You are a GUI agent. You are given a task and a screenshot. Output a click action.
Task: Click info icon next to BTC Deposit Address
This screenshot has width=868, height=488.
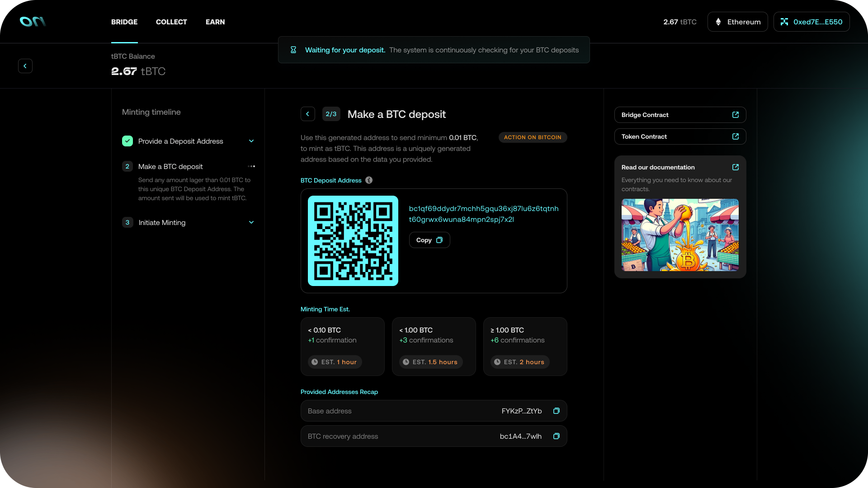pyautogui.click(x=369, y=180)
